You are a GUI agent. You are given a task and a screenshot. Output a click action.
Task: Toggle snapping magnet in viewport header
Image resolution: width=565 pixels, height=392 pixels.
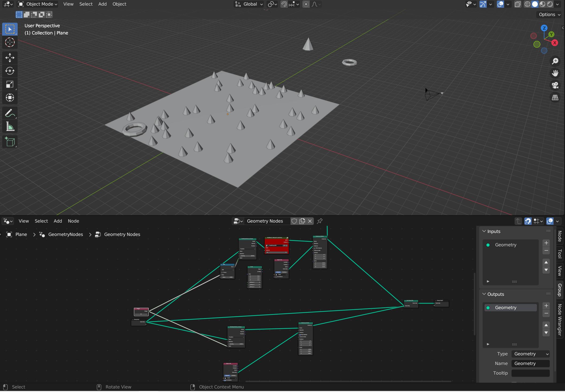click(284, 4)
